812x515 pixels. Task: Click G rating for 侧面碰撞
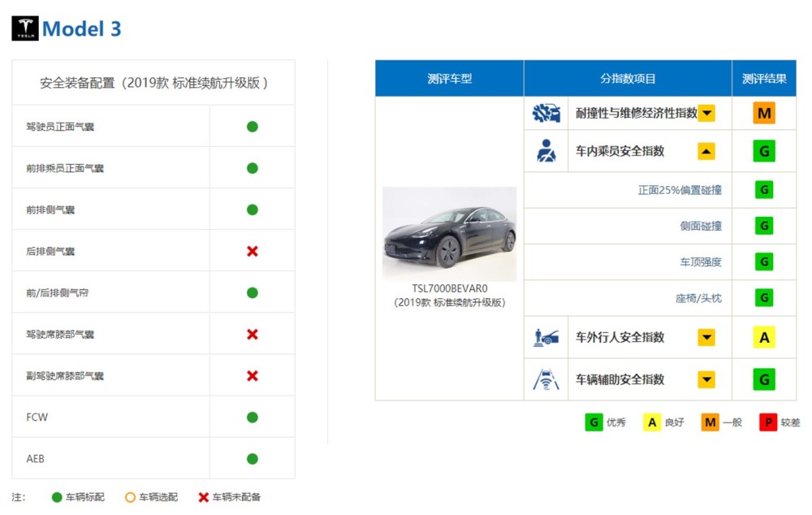(x=764, y=226)
